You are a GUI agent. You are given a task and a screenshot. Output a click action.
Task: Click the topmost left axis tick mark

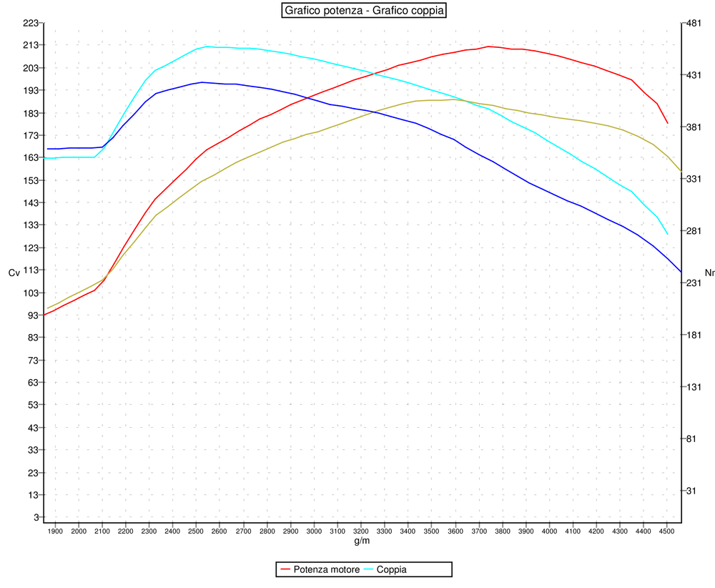click(x=43, y=24)
